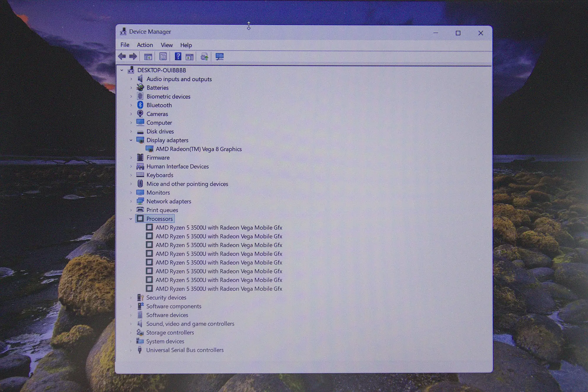Select the Cameras label
The height and width of the screenshot is (392, 588).
[x=157, y=114]
